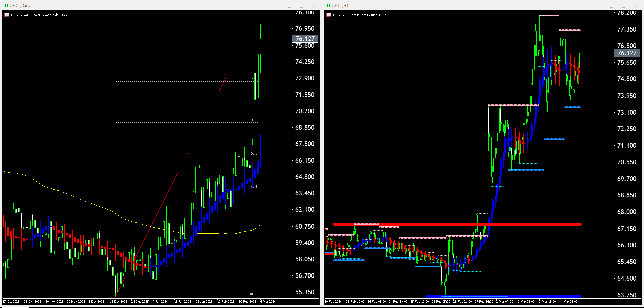Select the USOIL,H1 window title
The image size is (644, 308).
[340, 6]
